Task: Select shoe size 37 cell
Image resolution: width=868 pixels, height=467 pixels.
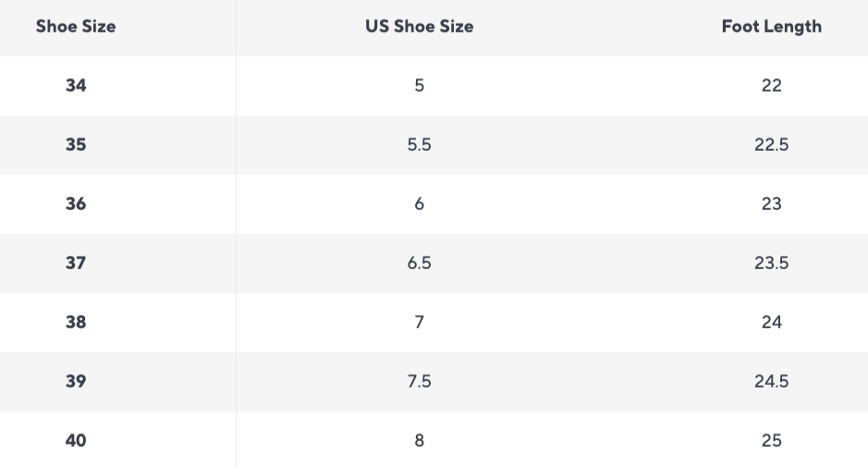Action: 76,263
